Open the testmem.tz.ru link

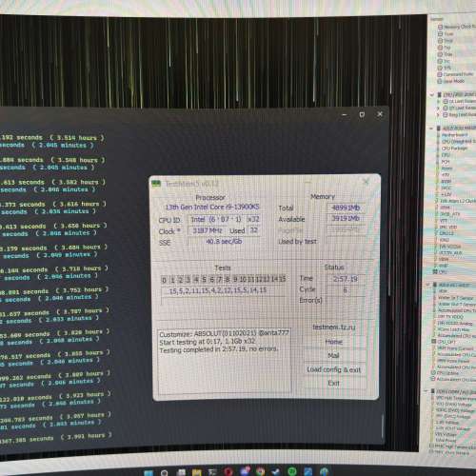(x=334, y=327)
